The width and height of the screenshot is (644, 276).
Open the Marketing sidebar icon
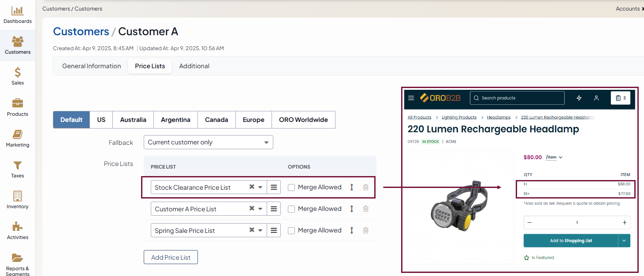click(x=18, y=134)
